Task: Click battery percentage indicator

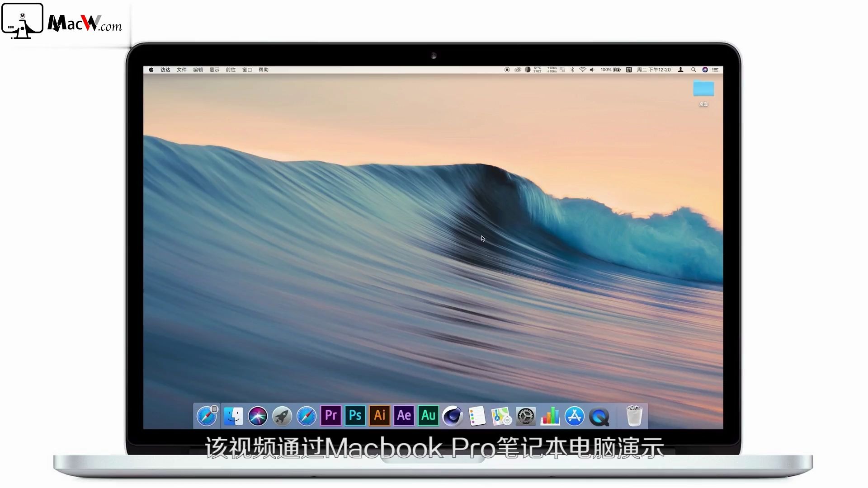Action: (608, 70)
